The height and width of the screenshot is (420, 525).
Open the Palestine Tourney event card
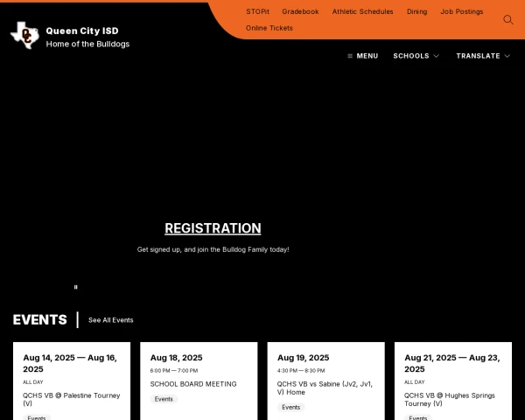72,399
